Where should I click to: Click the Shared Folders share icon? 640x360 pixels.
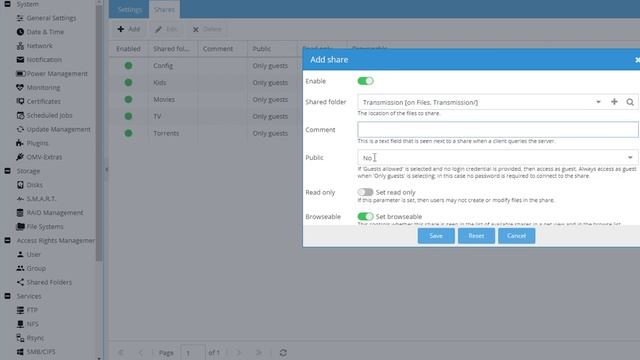click(20, 282)
